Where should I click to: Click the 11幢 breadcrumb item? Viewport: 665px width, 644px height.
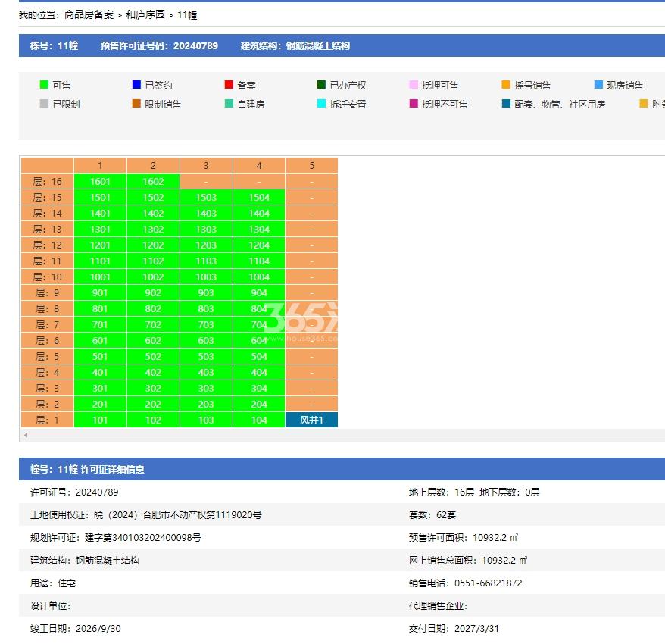click(x=187, y=15)
